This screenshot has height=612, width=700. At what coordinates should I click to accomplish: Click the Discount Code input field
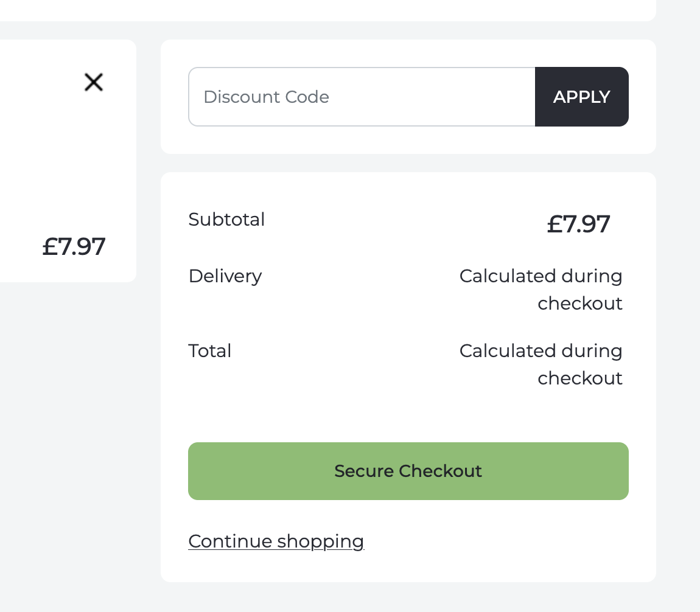(x=362, y=97)
